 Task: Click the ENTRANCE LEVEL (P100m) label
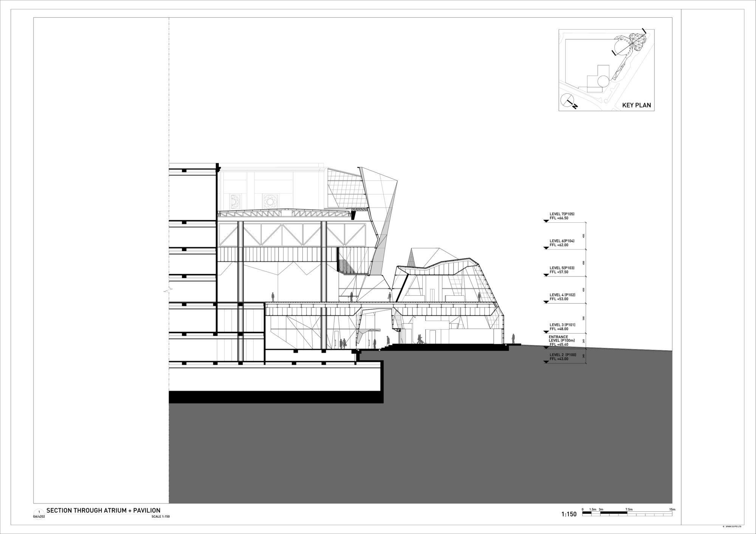click(562, 338)
